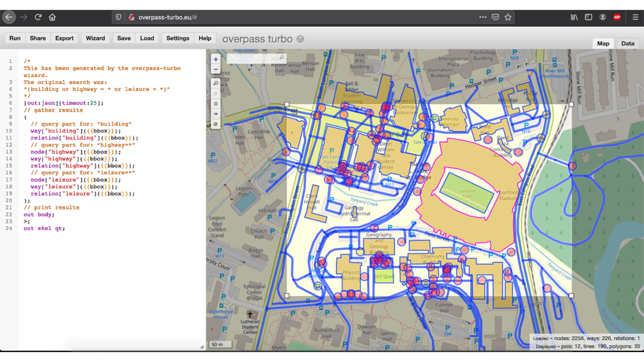
Task: Click the glasses logo beside overpass turbo title
Action: click(300, 39)
